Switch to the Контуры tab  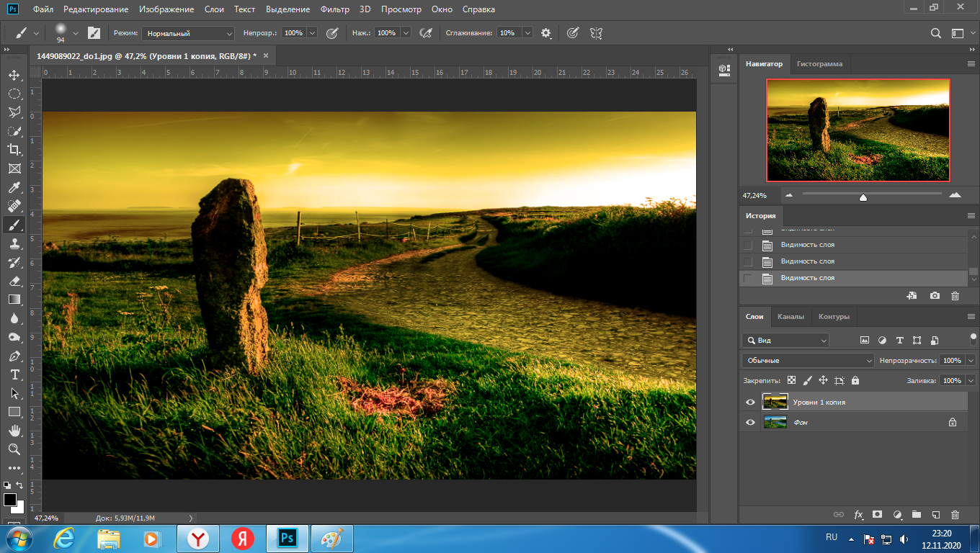(x=834, y=316)
